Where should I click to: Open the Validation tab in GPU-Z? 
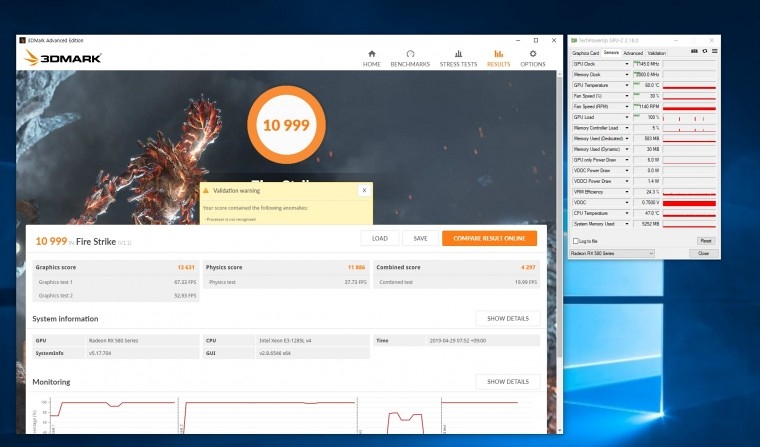657,53
